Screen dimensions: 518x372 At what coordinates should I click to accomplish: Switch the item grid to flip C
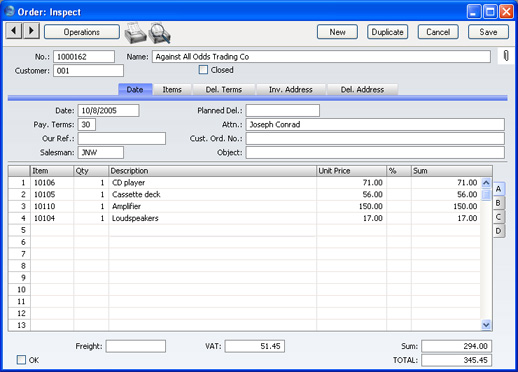498,217
